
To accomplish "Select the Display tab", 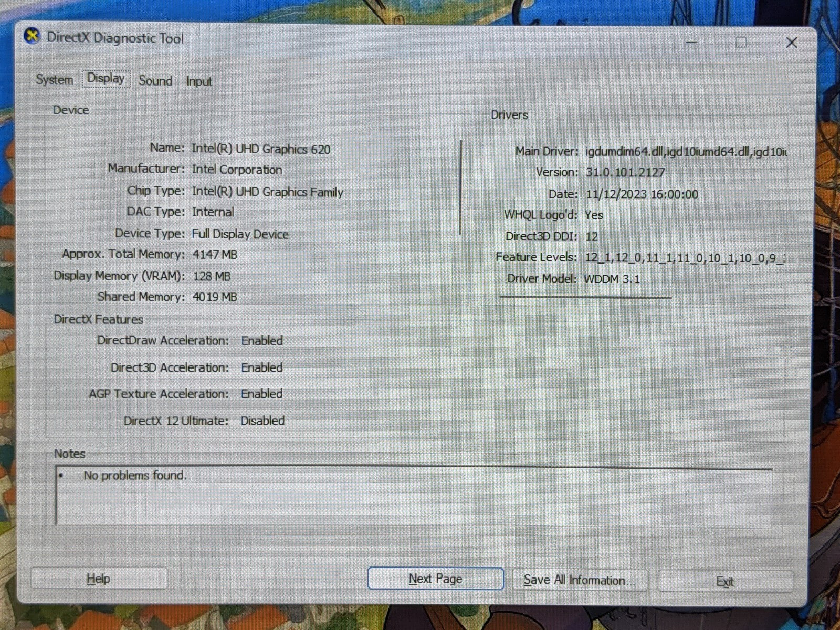I will pos(106,79).
